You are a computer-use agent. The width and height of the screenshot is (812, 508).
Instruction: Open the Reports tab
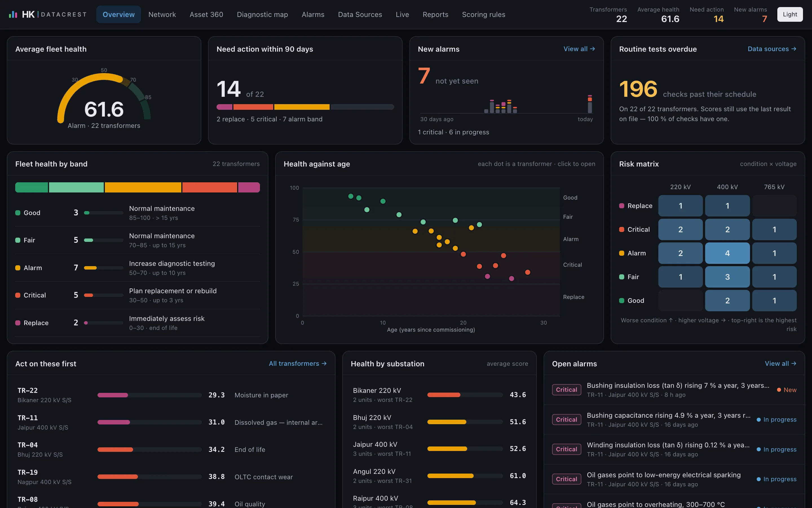(x=436, y=14)
